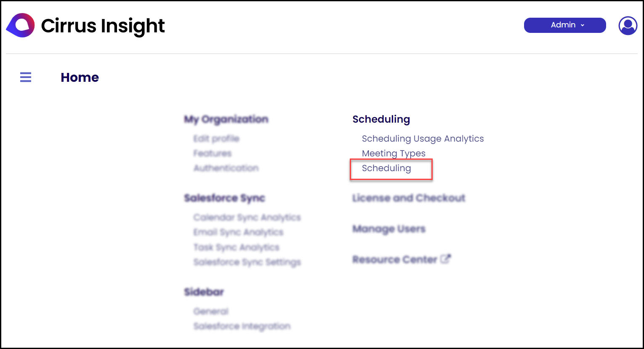
Task: Open License and Checkout
Action: click(409, 198)
